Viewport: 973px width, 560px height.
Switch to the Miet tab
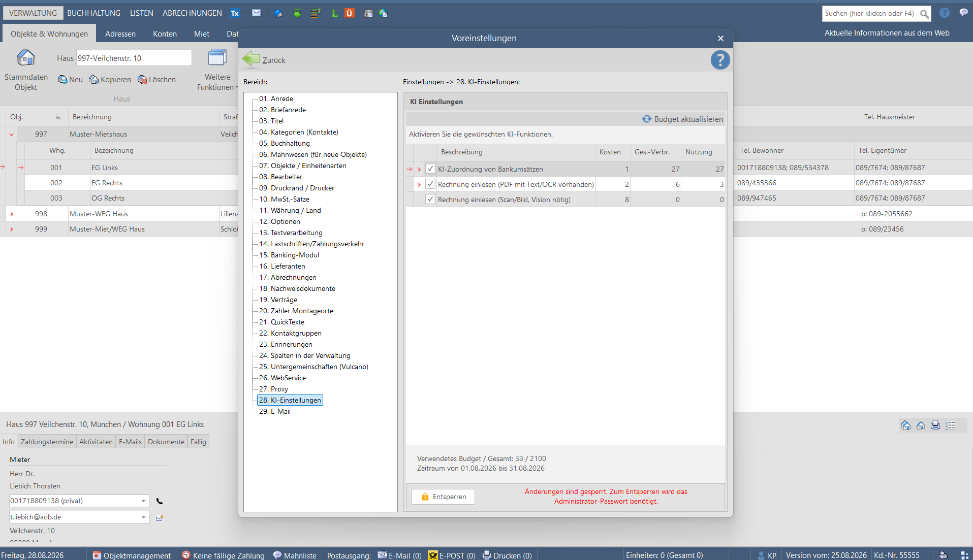point(202,34)
